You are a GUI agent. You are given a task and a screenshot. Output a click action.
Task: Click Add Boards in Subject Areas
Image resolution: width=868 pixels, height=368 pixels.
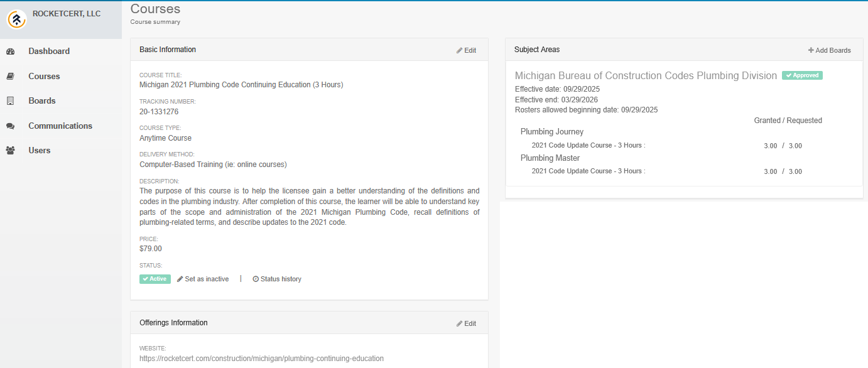click(x=829, y=50)
